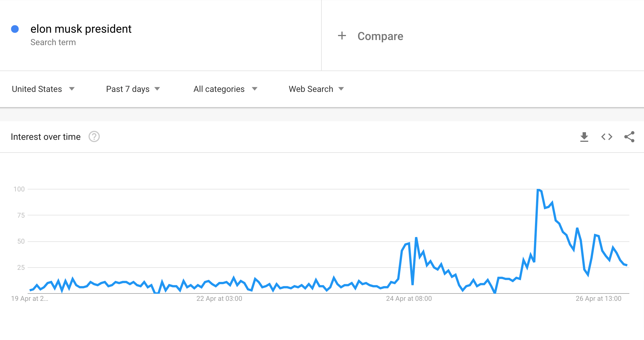This screenshot has width=644, height=340.
Task: Edit the 'elon musk president' search term
Action: tap(81, 29)
